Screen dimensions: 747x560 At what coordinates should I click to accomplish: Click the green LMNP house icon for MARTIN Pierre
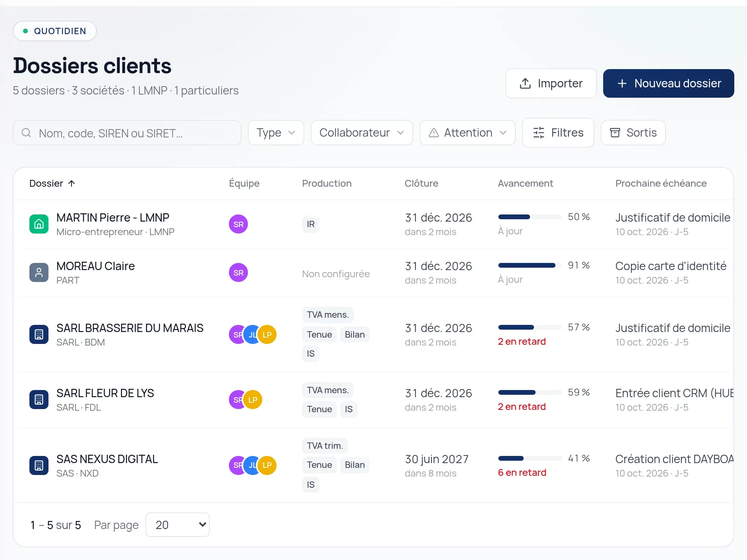click(x=39, y=224)
